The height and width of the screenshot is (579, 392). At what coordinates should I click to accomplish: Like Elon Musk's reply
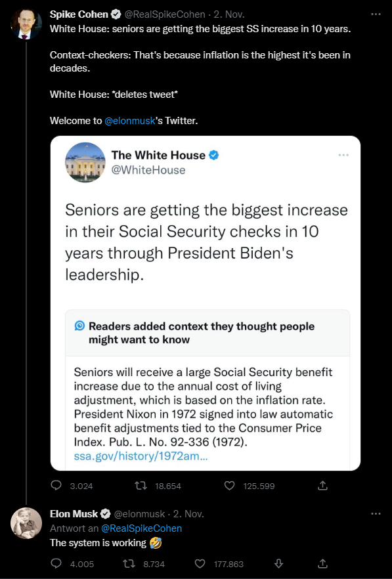200,563
